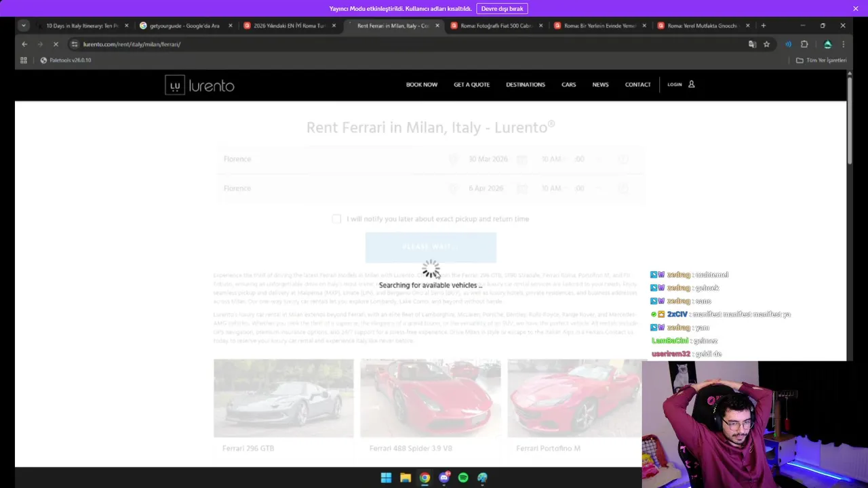Viewport: 868px width, 488px height.
Task: Switch to getyourguide Google search tab
Action: (x=185, y=26)
